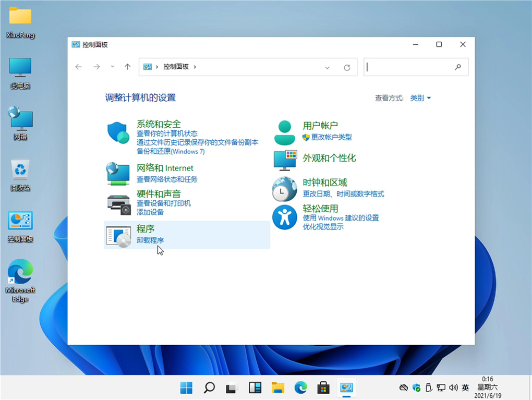Open 卸载程序 link
532x400 pixels.
click(x=150, y=240)
